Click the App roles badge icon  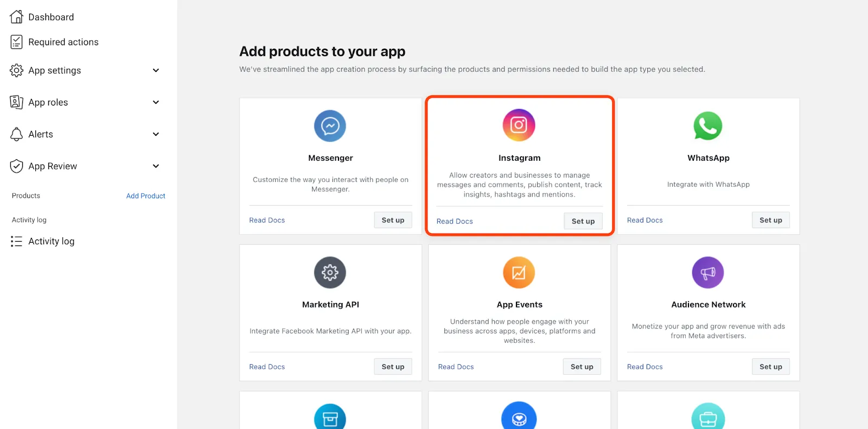click(x=17, y=102)
